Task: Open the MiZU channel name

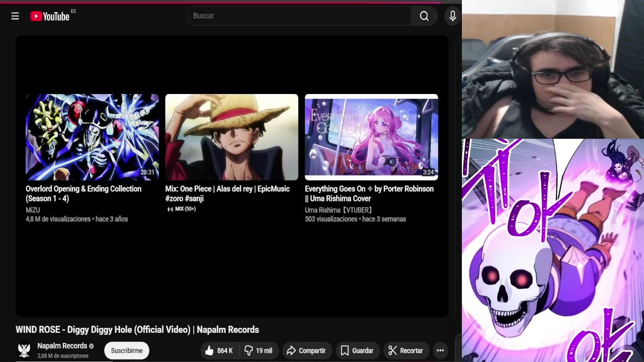Action: point(33,210)
